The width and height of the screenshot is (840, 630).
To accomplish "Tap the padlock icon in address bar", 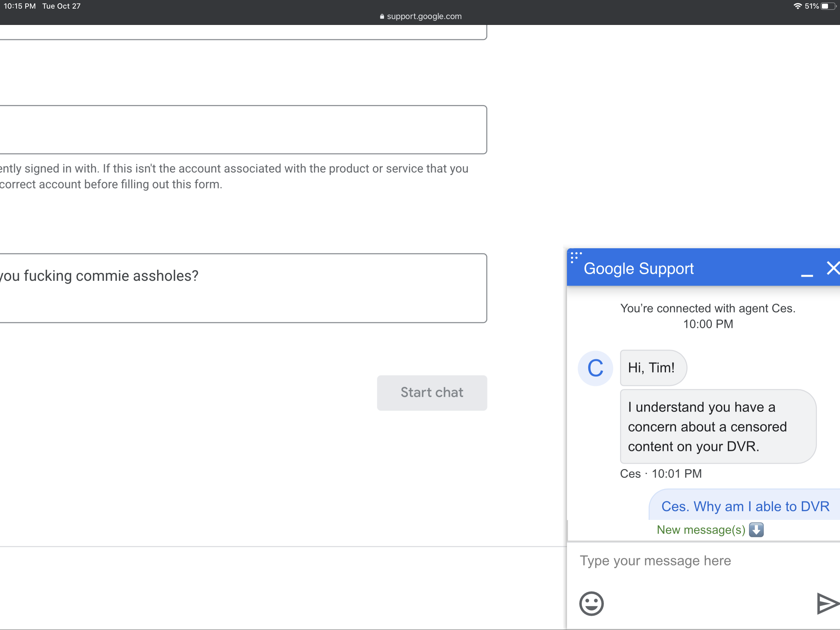I will 382,16.
